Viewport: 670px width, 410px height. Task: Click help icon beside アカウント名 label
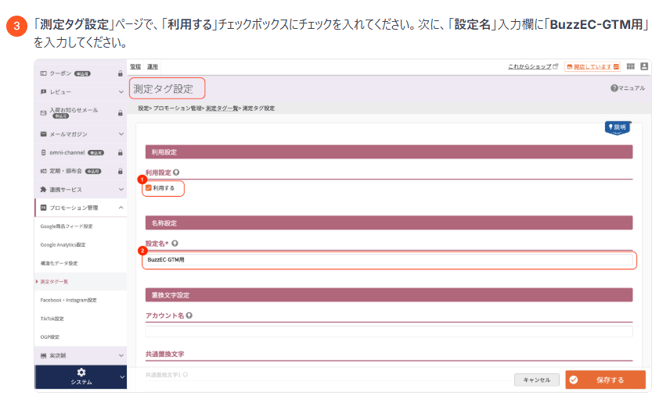[x=189, y=315]
